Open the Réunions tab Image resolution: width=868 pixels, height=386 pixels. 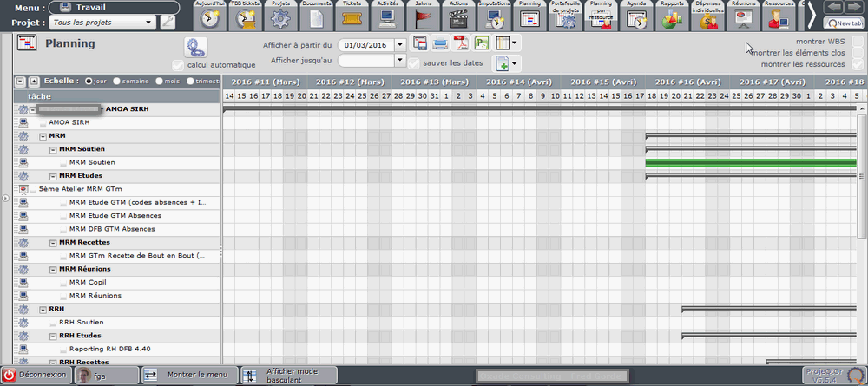[x=743, y=16]
